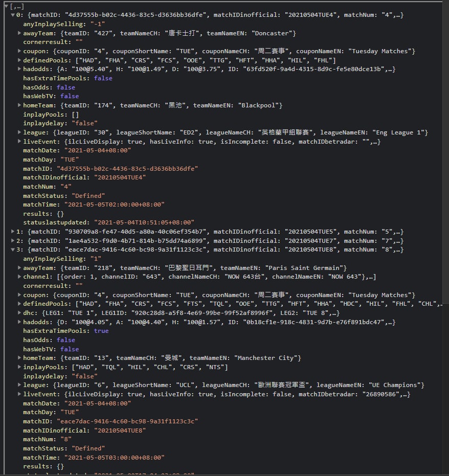Click the matchTime value 2021-05-05T02:00:00+08:00
This screenshot has width=449, height=476.
click(114, 205)
